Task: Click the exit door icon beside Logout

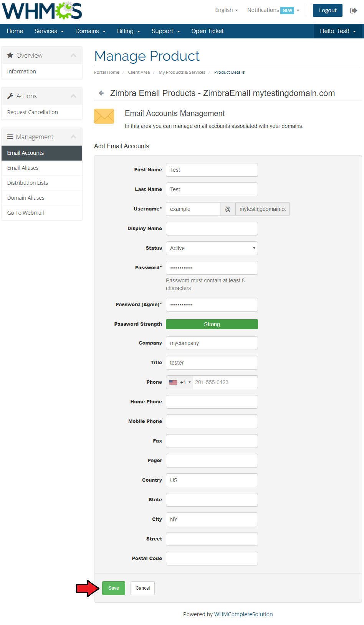Action: coord(354,10)
